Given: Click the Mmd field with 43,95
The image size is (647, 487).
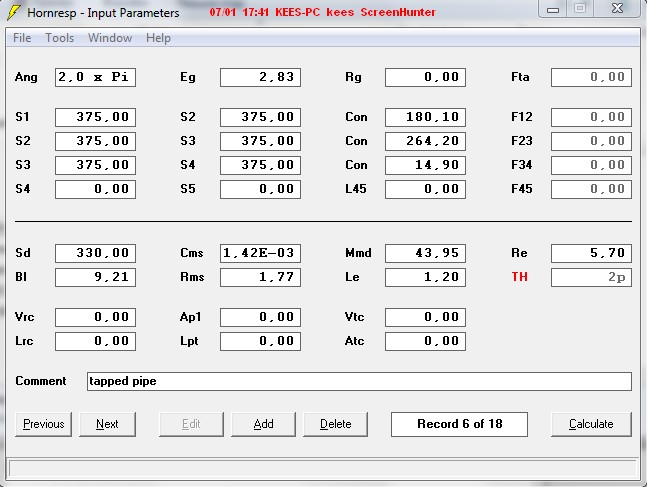Looking at the screenshot, I should click(425, 253).
